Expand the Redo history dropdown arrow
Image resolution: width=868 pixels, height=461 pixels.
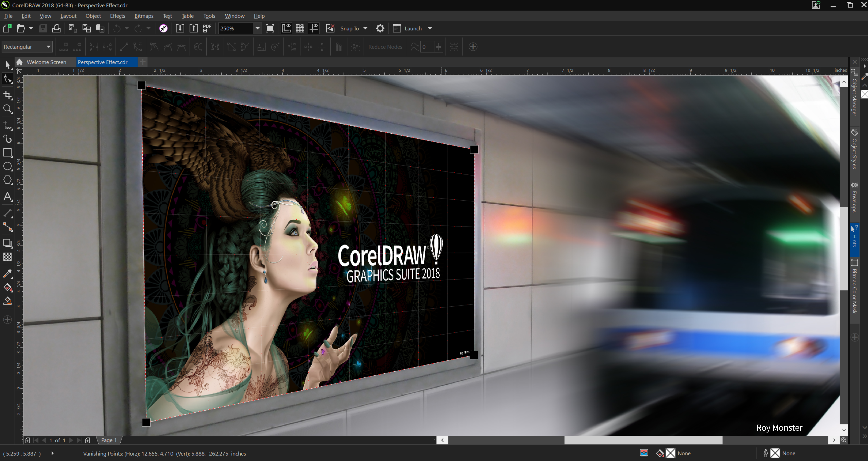tap(148, 28)
